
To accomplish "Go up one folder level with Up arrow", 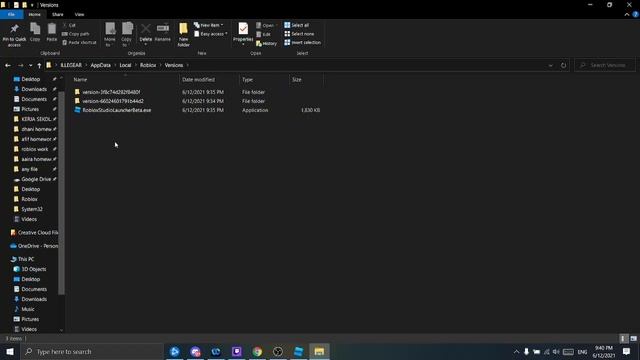I will click(x=39, y=65).
